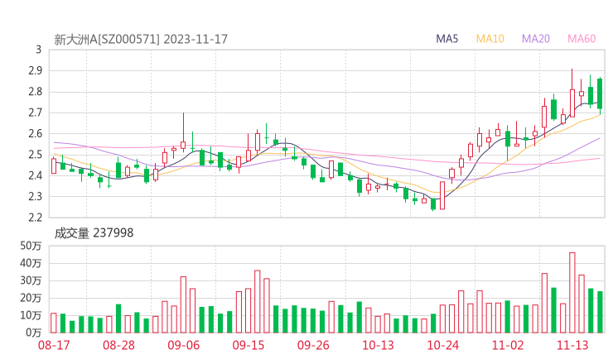613x364 pixels.
Task: Click the 50万 volume axis label
Action: click(31, 246)
